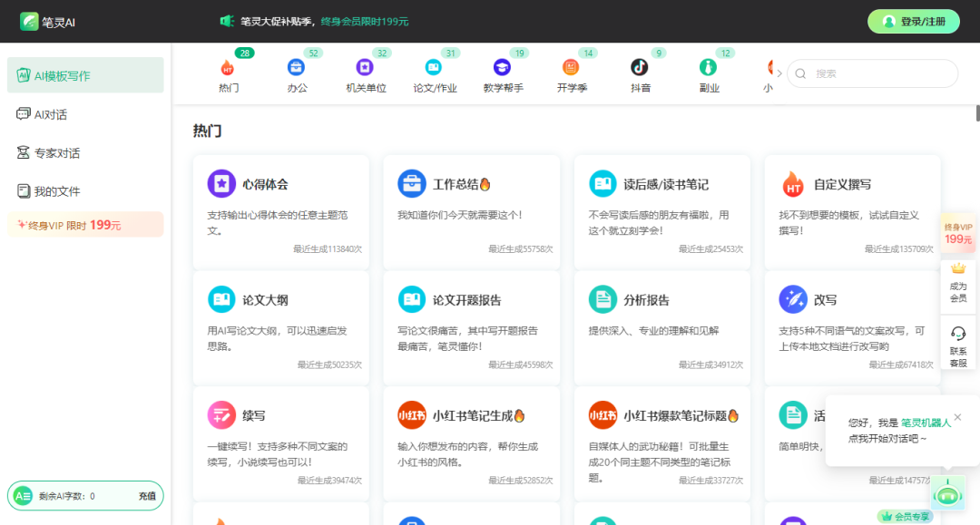Viewport: 980px width, 525px height.
Task: Click the megaphone announcement icon in header
Action: tap(227, 21)
